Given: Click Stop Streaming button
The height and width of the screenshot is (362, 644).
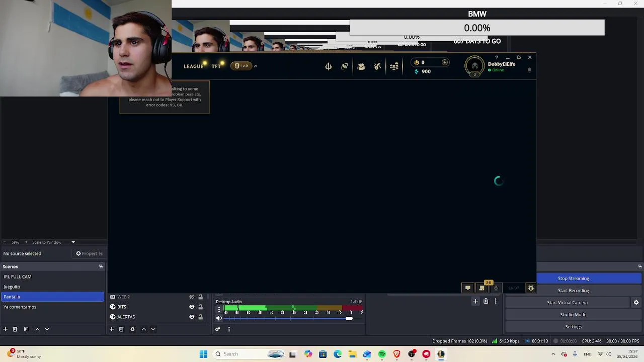Looking at the screenshot, I should [573, 279].
